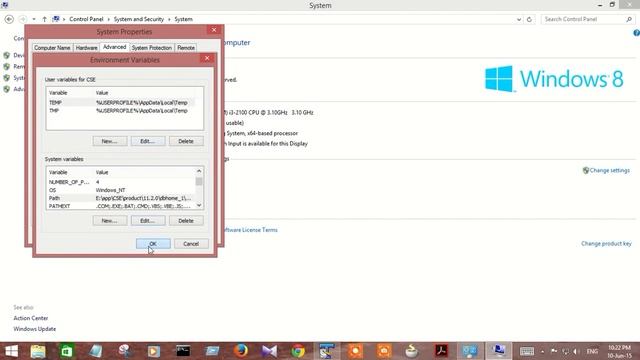The width and height of the screenshot is (640, 360).
Task: Select the TMP user variable row
Action: [121, 111]
